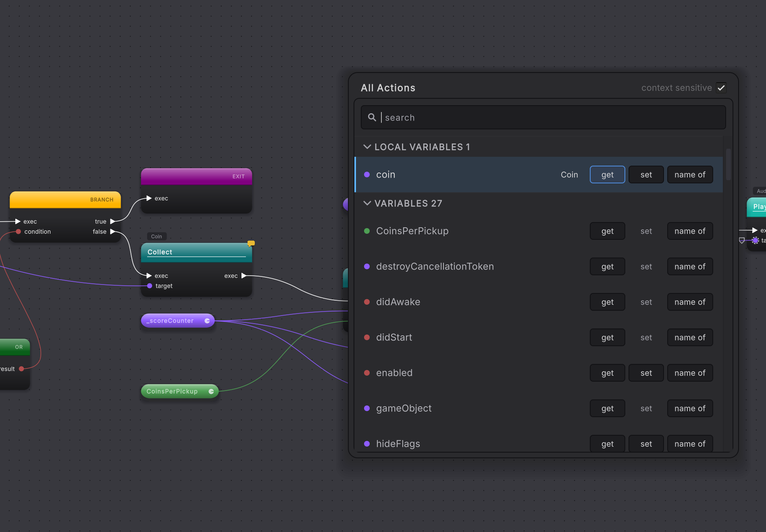Viewport: 766px width, 532px height.
Task: Click the condition input port on BRANCH
Action: [18, 231]
